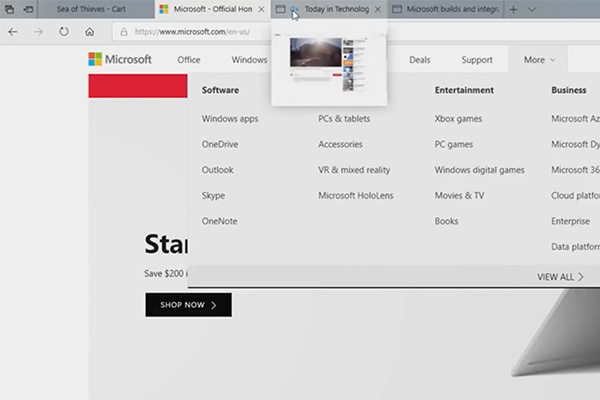
Task: Open the set-aside tabs viewer icon
Action: [x=9, y=9]
